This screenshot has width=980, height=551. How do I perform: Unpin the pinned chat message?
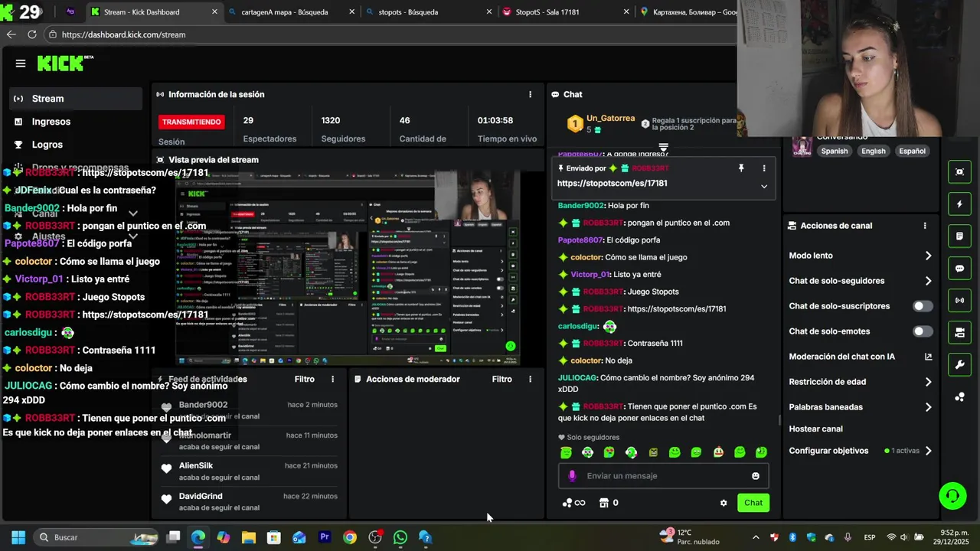coord(740,168)
